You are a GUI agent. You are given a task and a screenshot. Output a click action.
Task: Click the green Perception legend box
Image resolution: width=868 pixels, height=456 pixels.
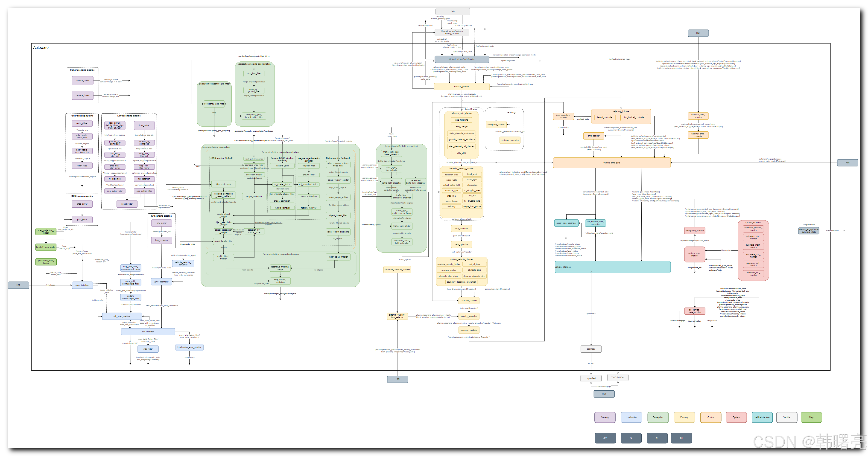pos(658,417)
